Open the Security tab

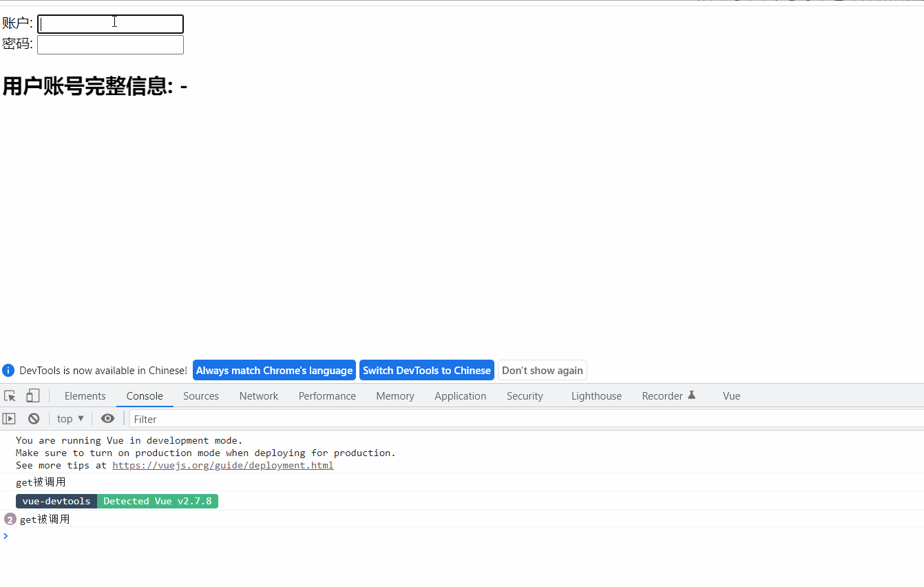tap(525, 396)
